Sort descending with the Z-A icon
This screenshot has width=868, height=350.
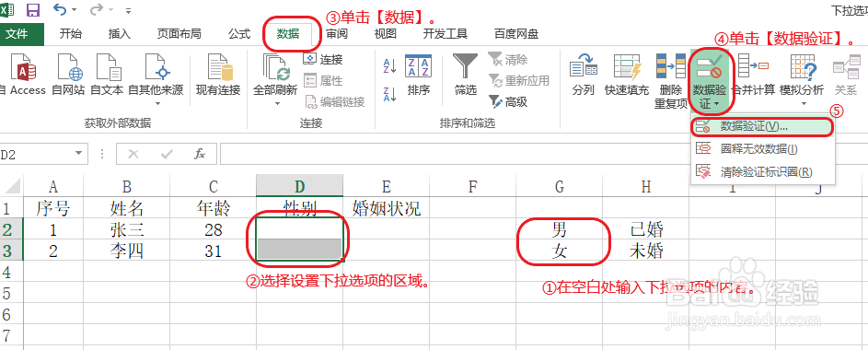(x=389, y=94)
